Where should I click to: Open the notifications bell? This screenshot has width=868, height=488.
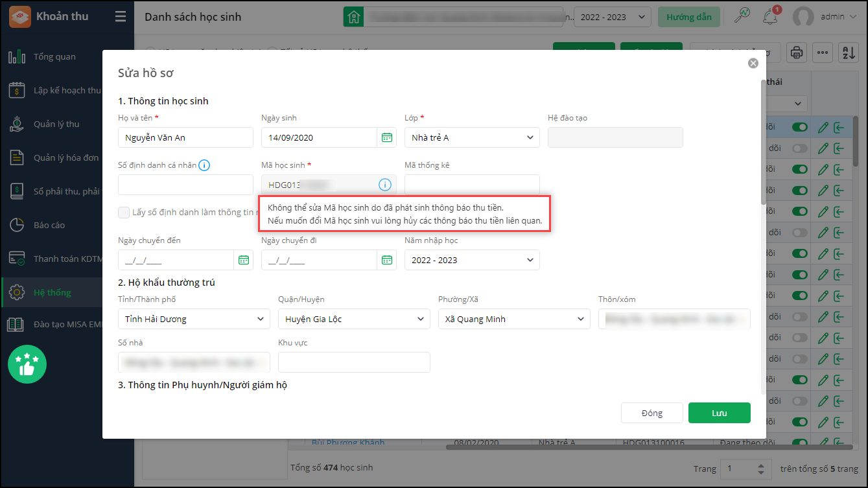(771, 17)
